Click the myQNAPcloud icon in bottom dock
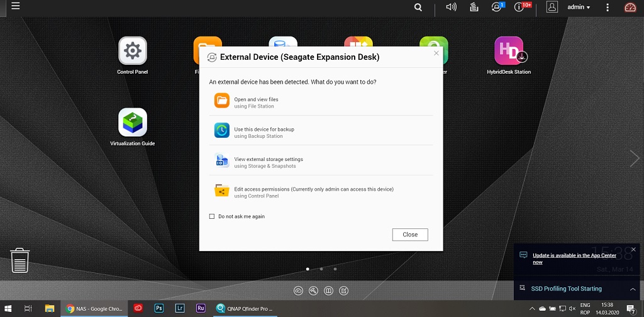 tap(298, 291)
